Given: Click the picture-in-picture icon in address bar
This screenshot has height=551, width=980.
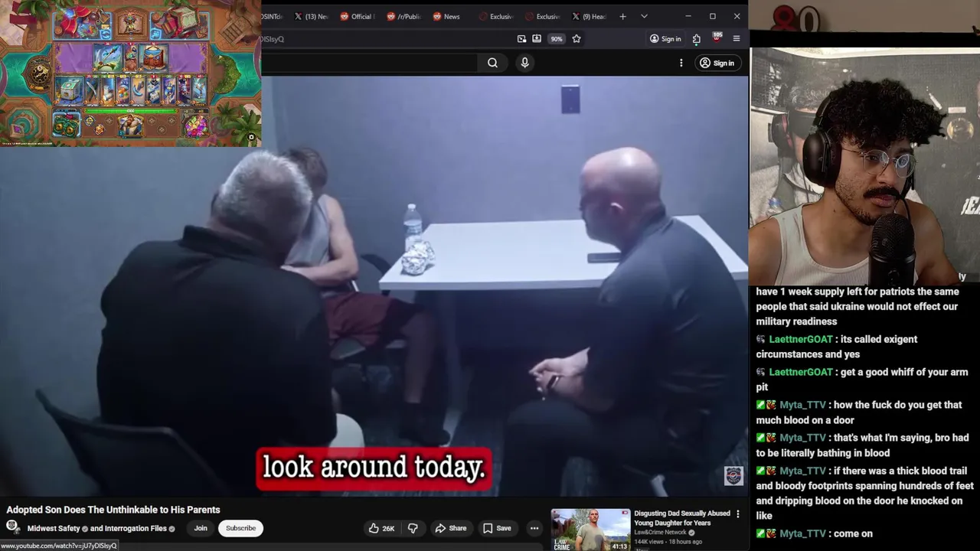Looking at the screenshot, I should (x=521, y=39).
